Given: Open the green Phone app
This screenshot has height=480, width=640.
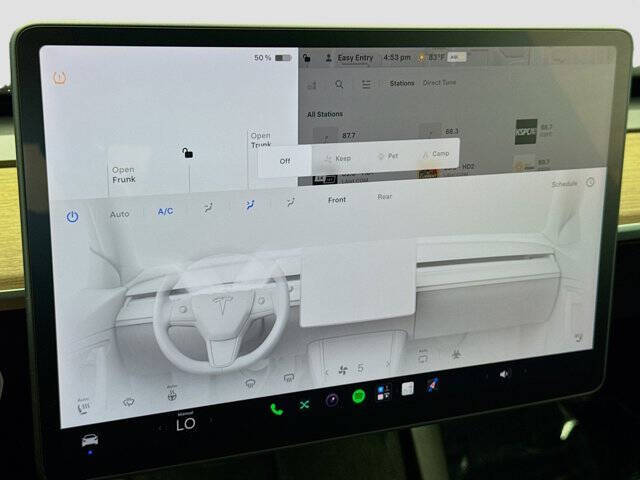Looking at the screenshot, I should [277, 409].
